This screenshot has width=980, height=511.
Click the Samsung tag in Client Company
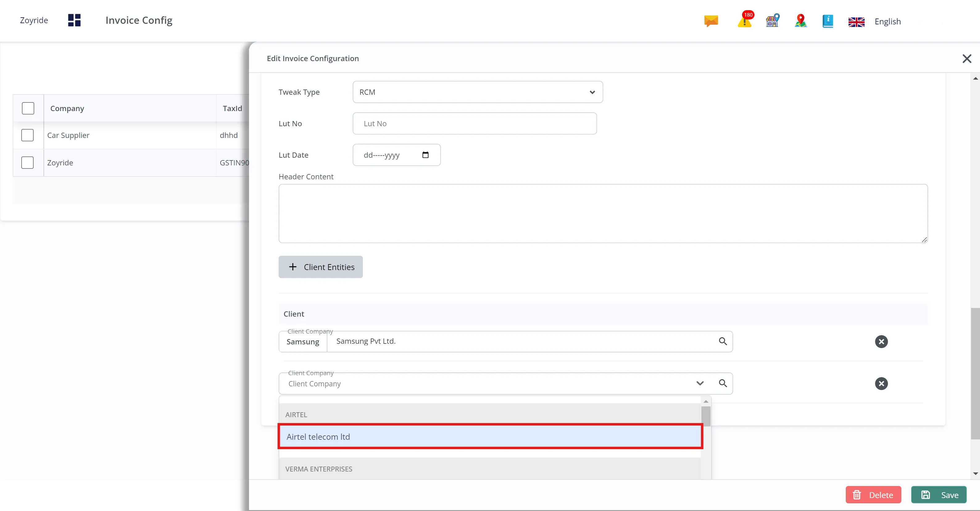click(x=303, y=342)
